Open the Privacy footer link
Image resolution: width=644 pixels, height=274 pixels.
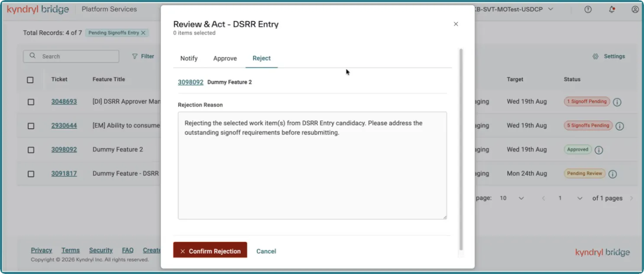coord(42,250)
